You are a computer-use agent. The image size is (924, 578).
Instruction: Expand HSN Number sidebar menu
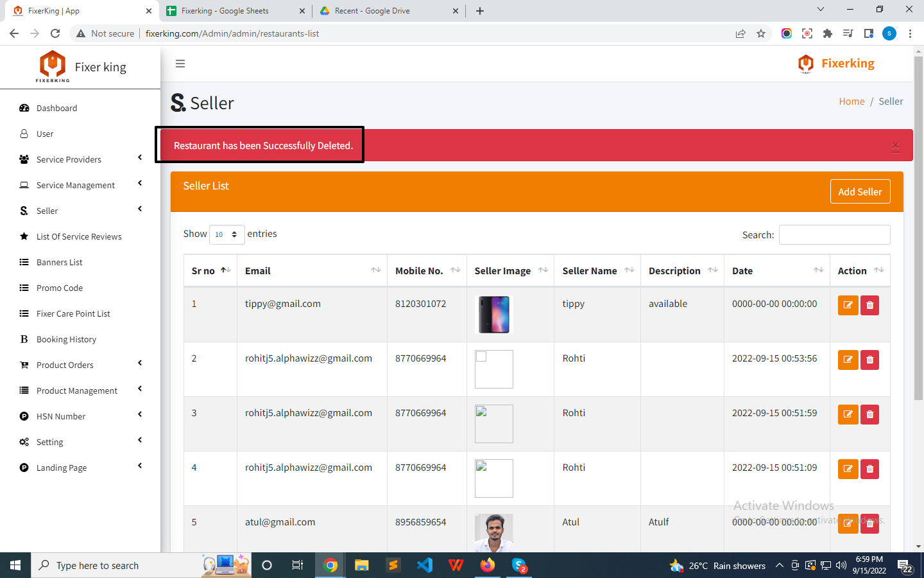80,416
